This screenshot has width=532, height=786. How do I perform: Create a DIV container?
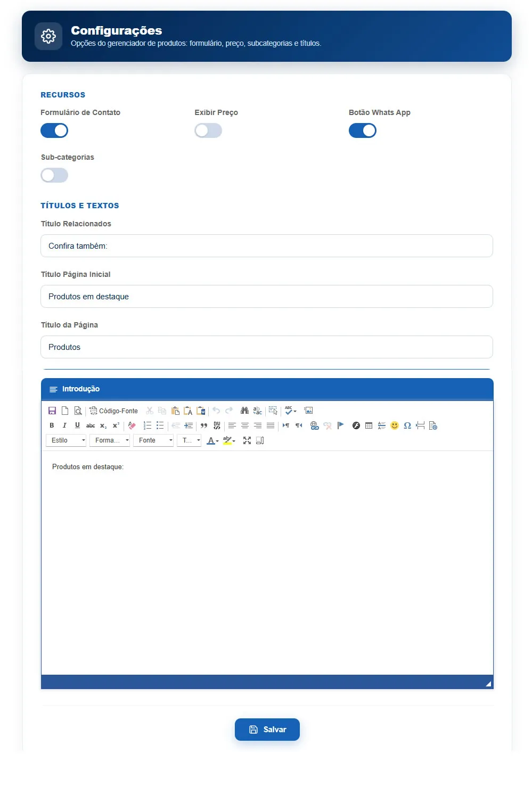click(217, 425)
